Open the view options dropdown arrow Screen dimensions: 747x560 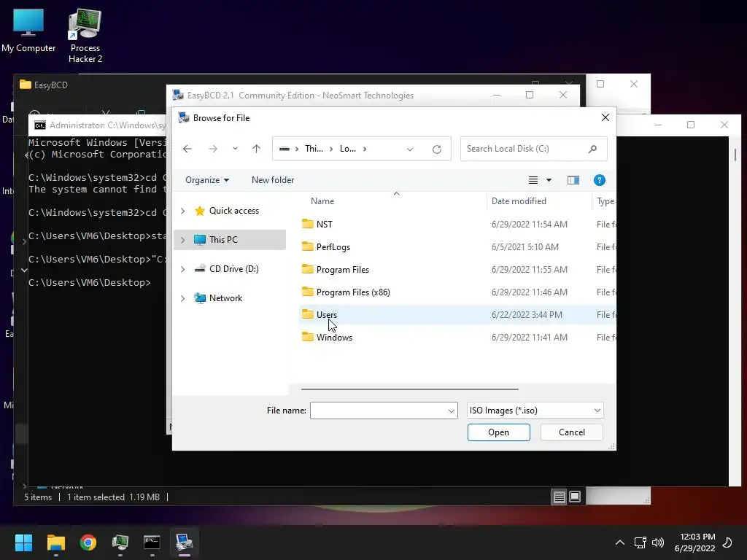click(549, 180)
